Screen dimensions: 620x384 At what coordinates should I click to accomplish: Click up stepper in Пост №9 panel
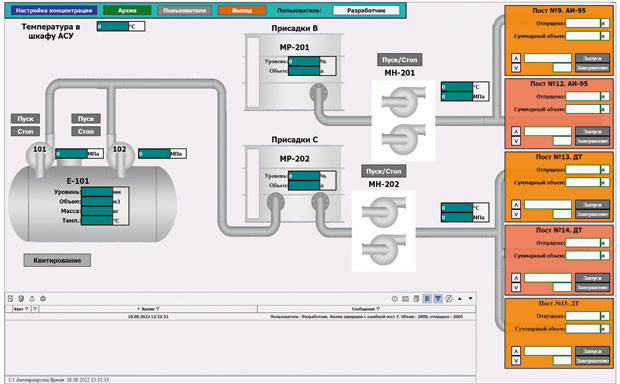pos(516,58)
